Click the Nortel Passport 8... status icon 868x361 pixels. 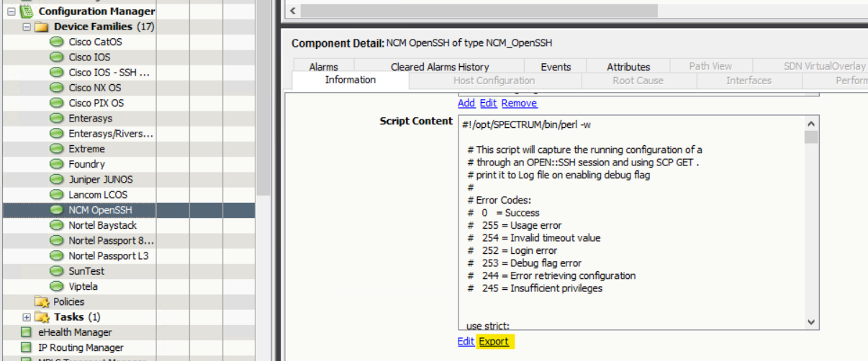[x=56, y=240]
